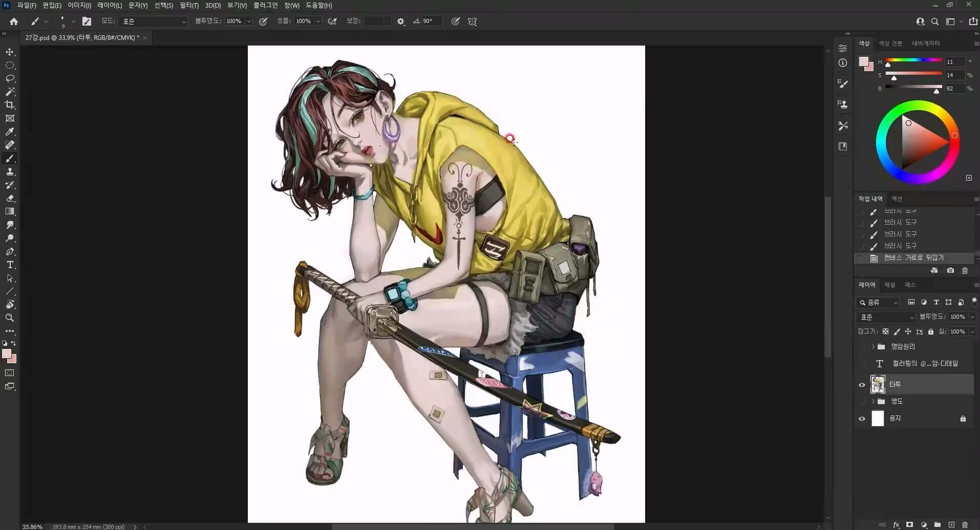Select the Line tool
Screen dimensions: 980x530
point(10,291)
